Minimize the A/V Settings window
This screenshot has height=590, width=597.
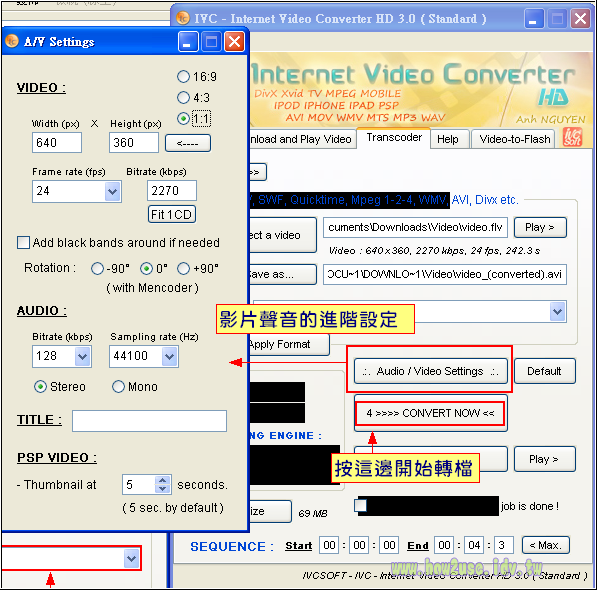[188, 41]
